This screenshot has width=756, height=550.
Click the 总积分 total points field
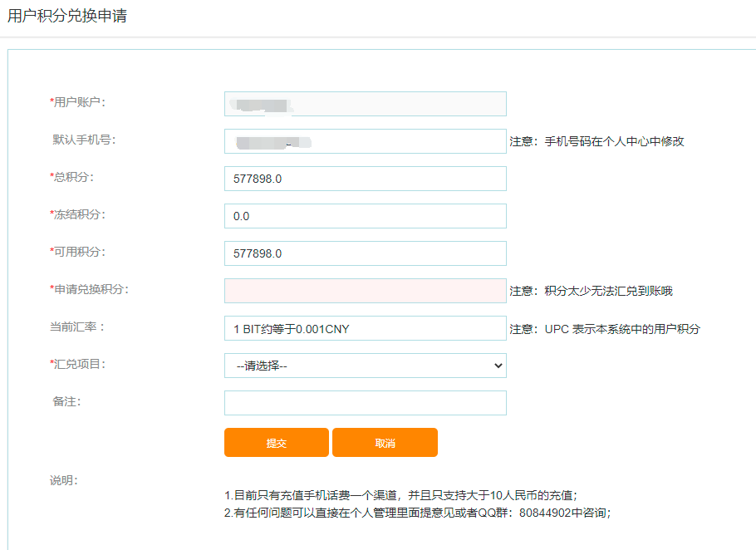[x=365, y=179]
